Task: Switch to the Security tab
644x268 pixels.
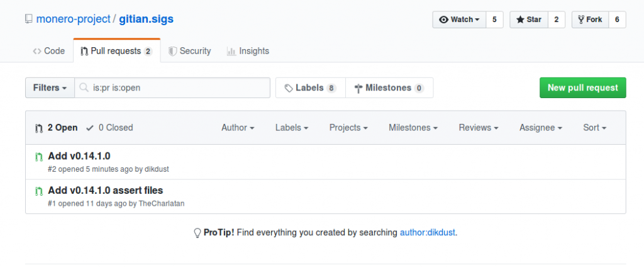Action: 190,51
